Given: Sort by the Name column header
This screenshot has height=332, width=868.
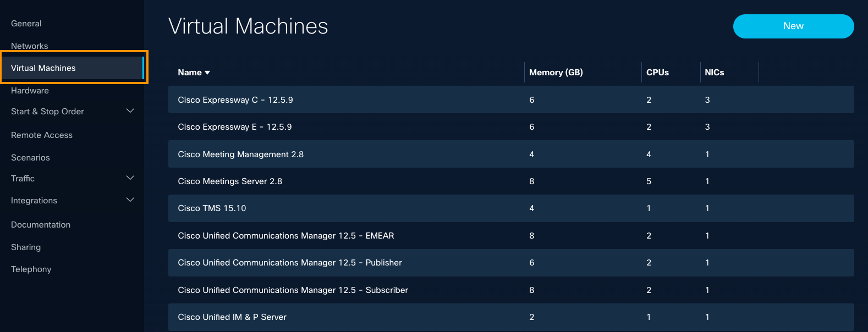Looking at the screenshot, I should [194, 73].
